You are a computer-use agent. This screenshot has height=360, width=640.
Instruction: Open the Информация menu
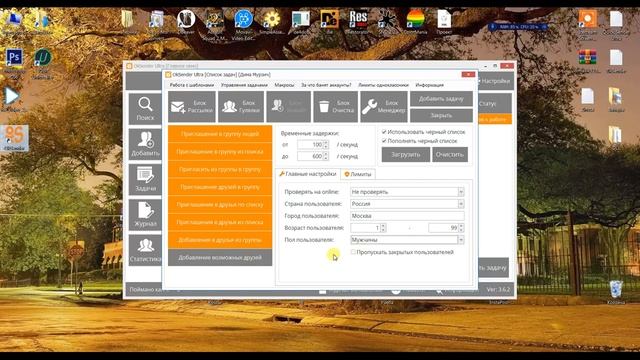pos(429,85)
